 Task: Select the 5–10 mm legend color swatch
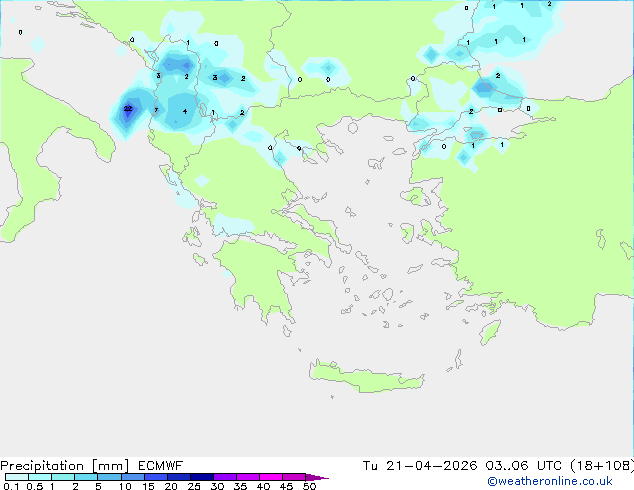coord(109,477)
